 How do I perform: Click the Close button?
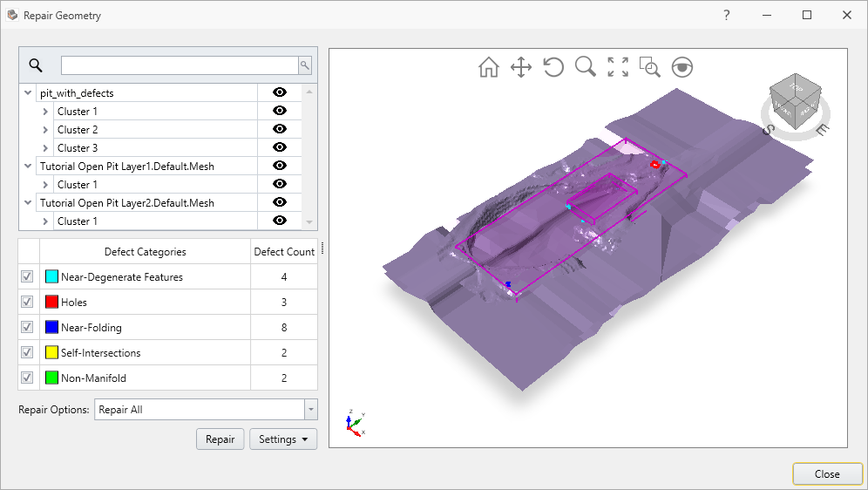[x=827, y=474]
